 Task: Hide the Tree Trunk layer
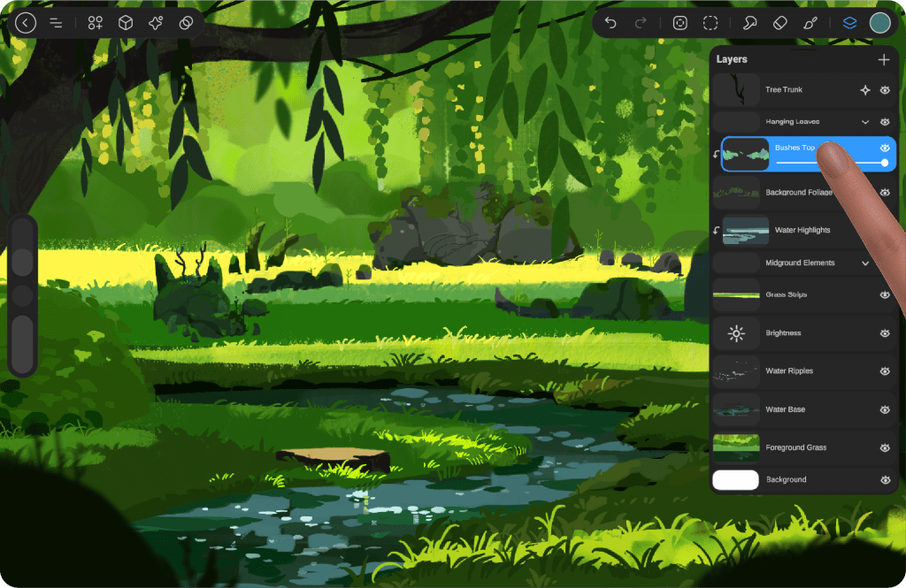coord(885,90)
